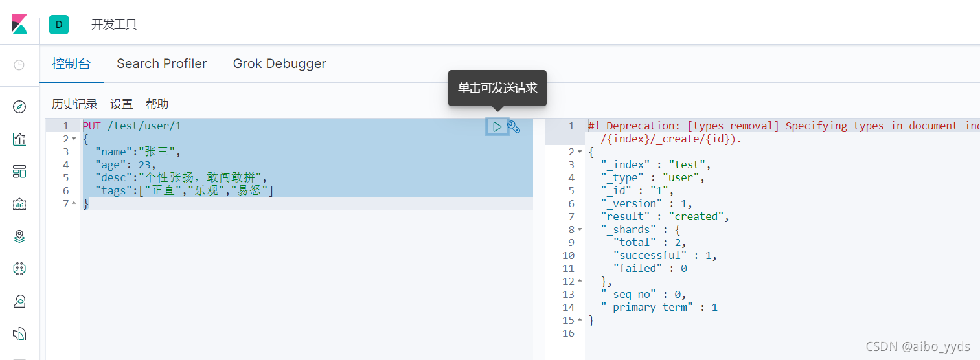Fold response closing brace at output line 15

[580, 320]
